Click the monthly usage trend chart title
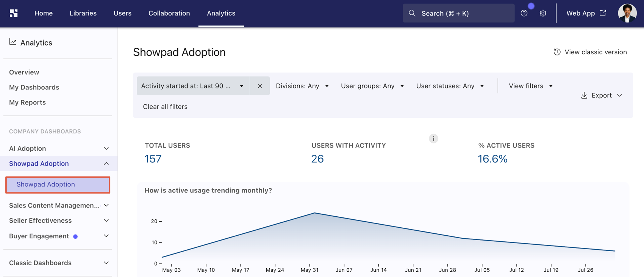The image size is (644, 277). pos(208,190)
